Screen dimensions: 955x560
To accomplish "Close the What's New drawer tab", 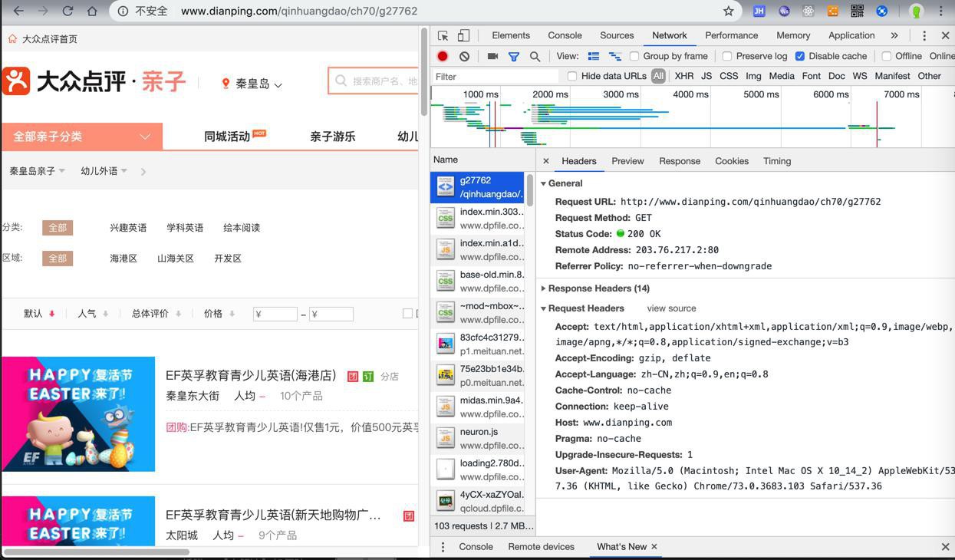I will tap(654, 547).
